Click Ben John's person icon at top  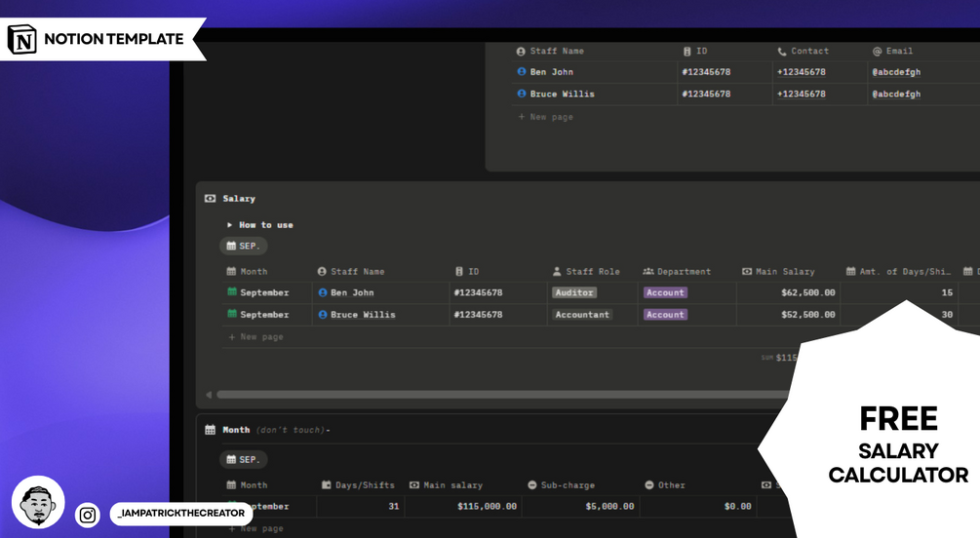tap(522, 72)
